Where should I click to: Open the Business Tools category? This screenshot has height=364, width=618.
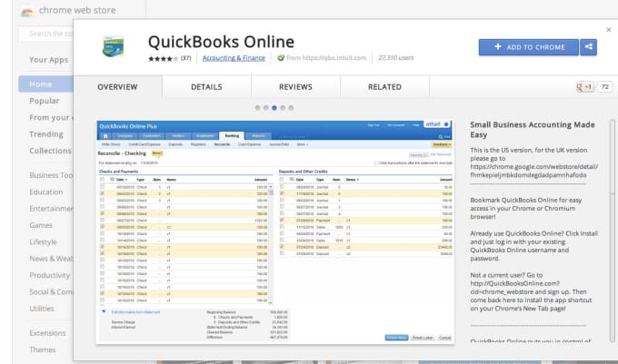51,175
